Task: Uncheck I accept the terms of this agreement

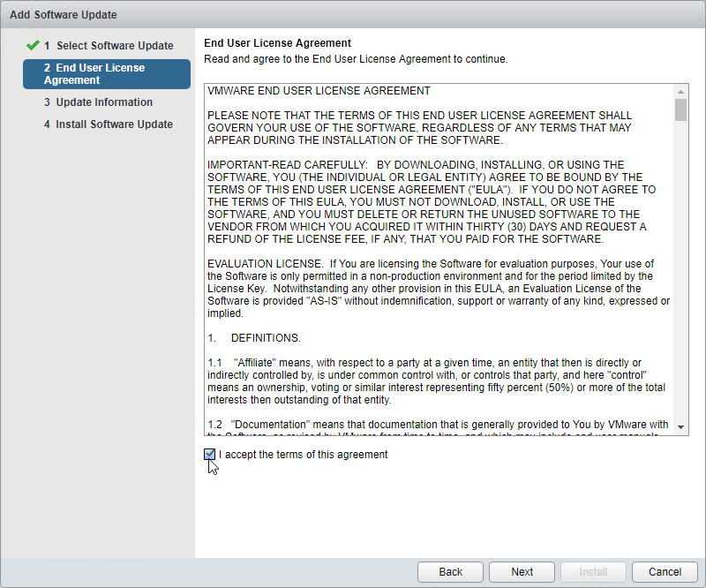Action: [209, 454]
